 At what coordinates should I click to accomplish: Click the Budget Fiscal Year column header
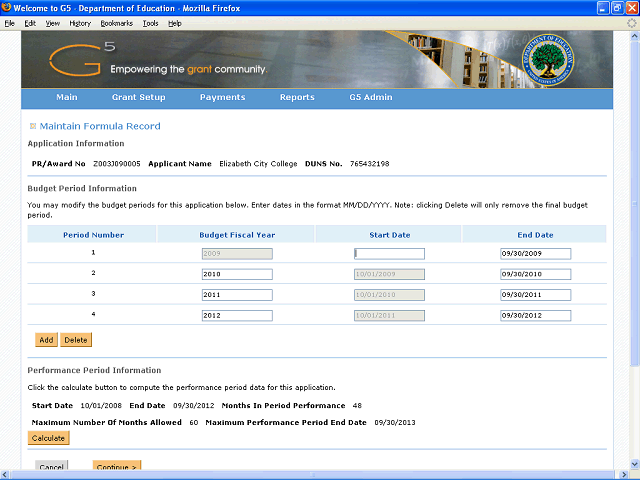click(x=237, y=235)
